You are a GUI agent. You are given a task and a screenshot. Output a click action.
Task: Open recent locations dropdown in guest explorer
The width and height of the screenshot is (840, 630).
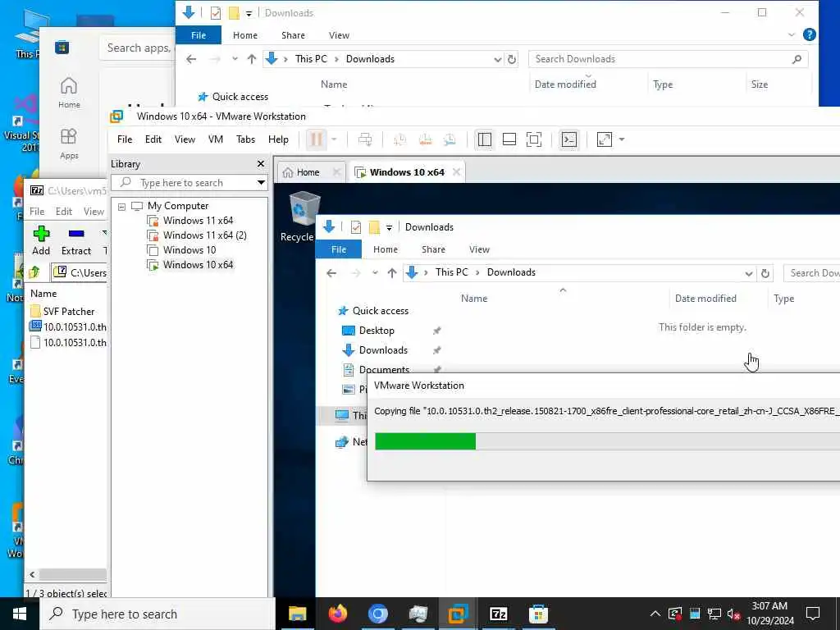click(x=375, y=273)
